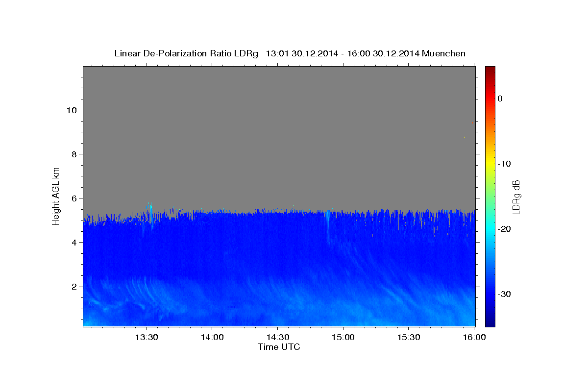Click the "15:00" time tick label
The height and width of the screenshot is (392, 588).
point(343,338)
